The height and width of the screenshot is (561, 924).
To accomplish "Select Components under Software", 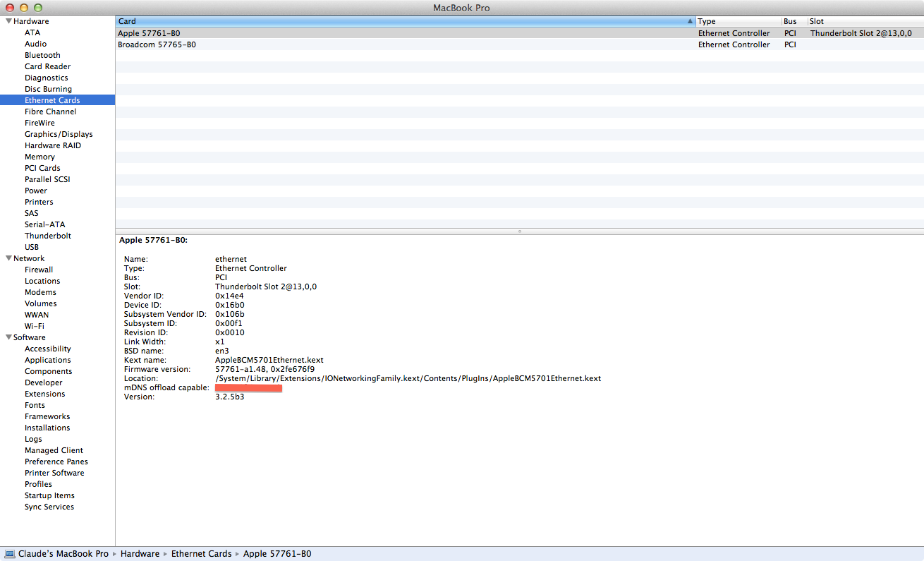I will point(49,371).
